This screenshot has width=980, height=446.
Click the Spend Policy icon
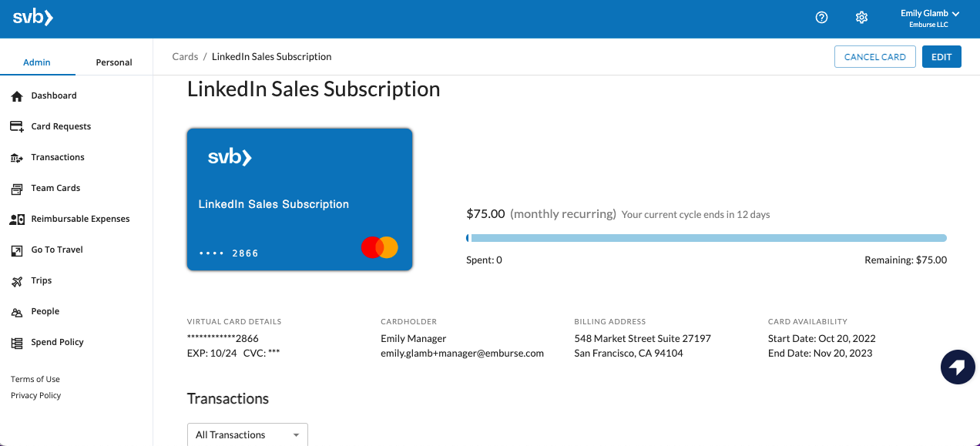[x=17, y=343]
